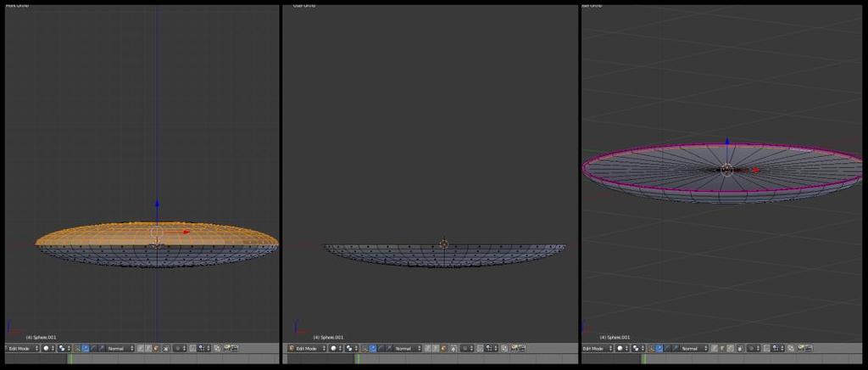This screenshot has height=370, width=868.
Task: Open Normal orientation dropdown in middle viewport
Action: click(x=408, y=349)
